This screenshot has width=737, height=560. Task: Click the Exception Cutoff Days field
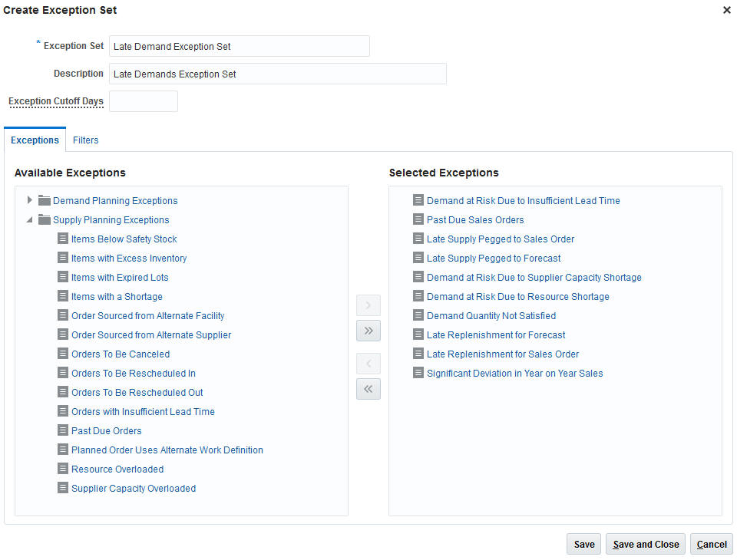point(144,101)
